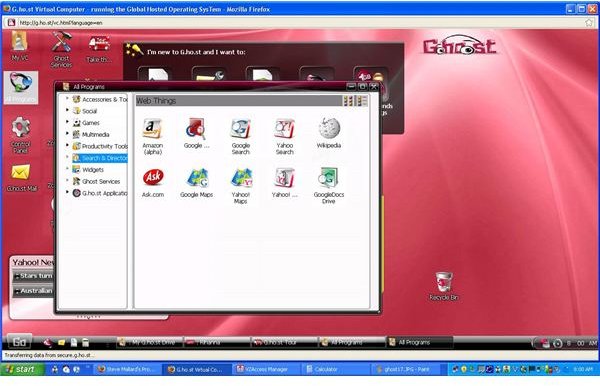Open the 'Stars turn' Yahoo! News headline

pyautogui.click(x=33, y=276)
